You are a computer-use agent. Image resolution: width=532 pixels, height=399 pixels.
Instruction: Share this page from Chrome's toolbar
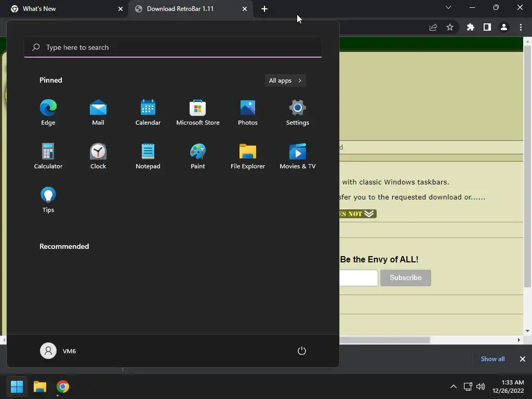click(x=433, y=28)
